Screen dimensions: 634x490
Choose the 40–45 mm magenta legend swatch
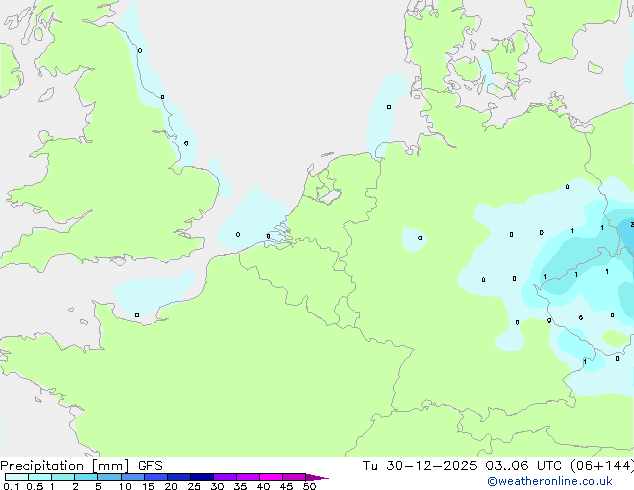pyautogui.click(x=271, y=477)
